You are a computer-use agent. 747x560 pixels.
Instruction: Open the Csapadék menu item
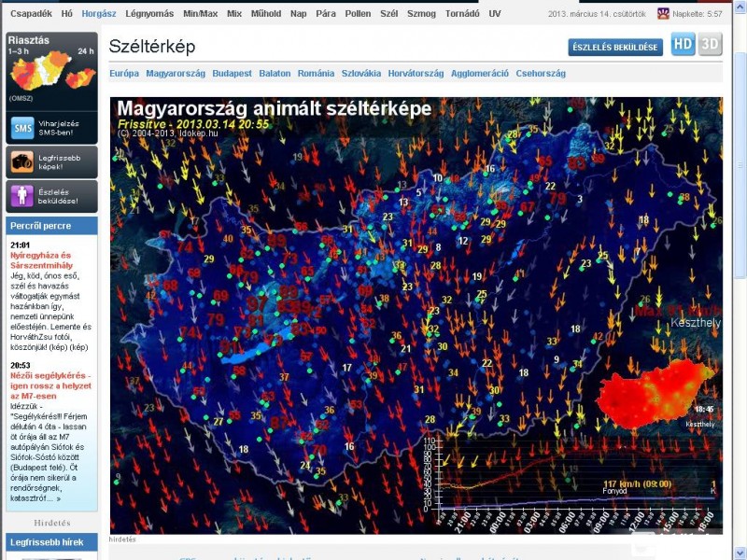point(31,14)
